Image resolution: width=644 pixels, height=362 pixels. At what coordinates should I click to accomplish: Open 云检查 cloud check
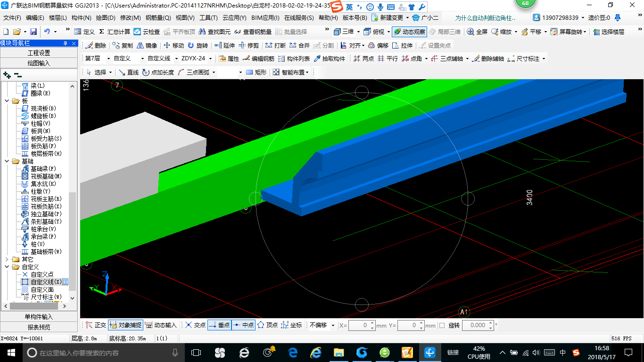tap(147, 32)
